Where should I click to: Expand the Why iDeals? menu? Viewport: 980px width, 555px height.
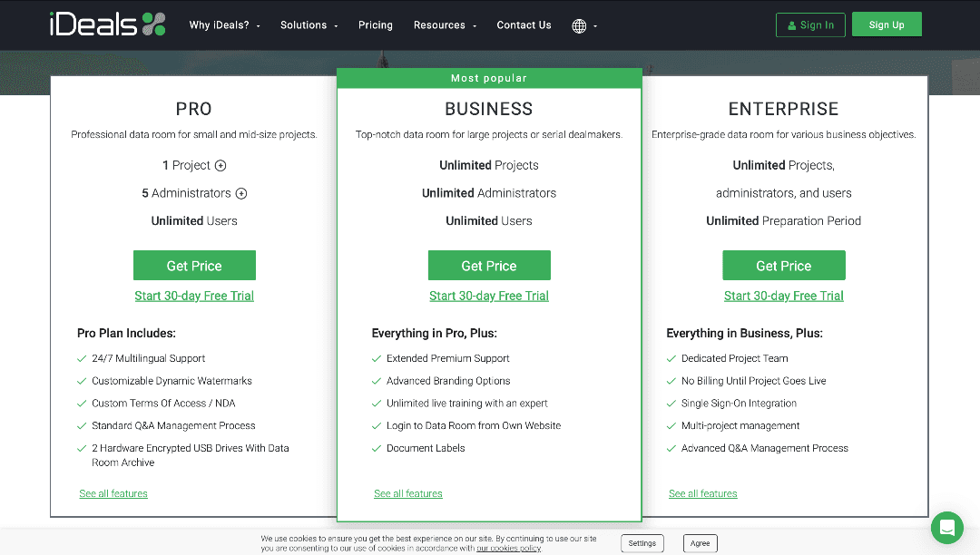point(224,25)
